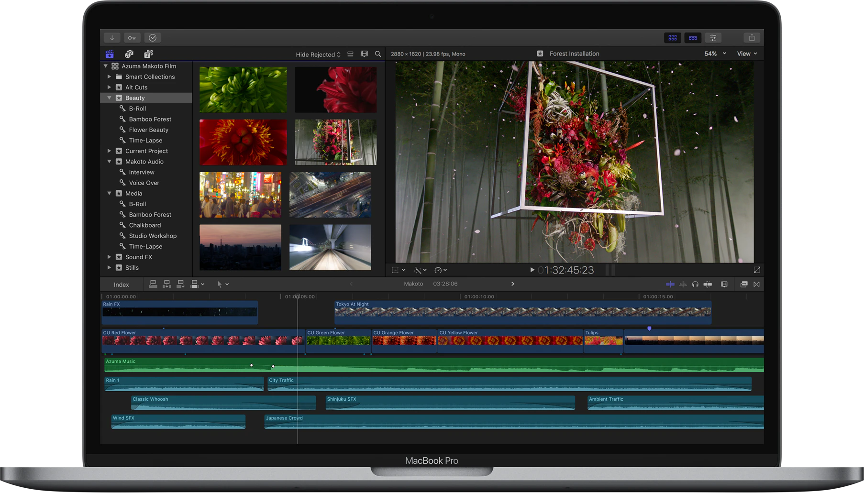The height and width of the screenshot is (504, 864).
Task: Open the Titles and Generators sidebar
Action: tap(148, 54)
